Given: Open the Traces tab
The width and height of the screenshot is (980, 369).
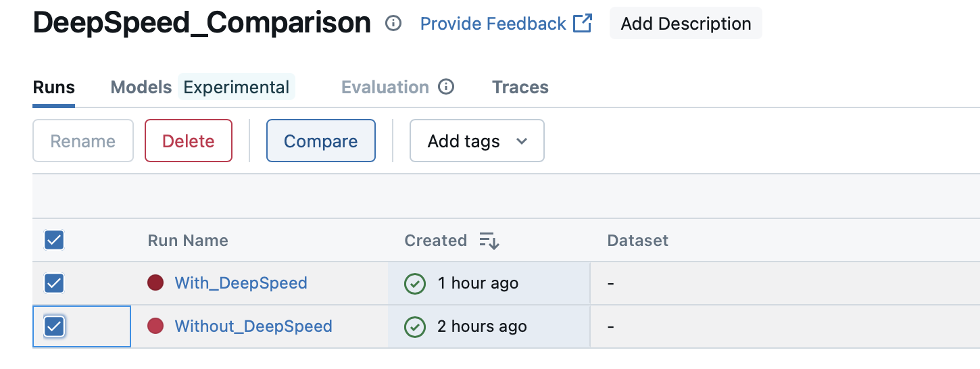Looking at the screenshot, I should tap(520, 87).
